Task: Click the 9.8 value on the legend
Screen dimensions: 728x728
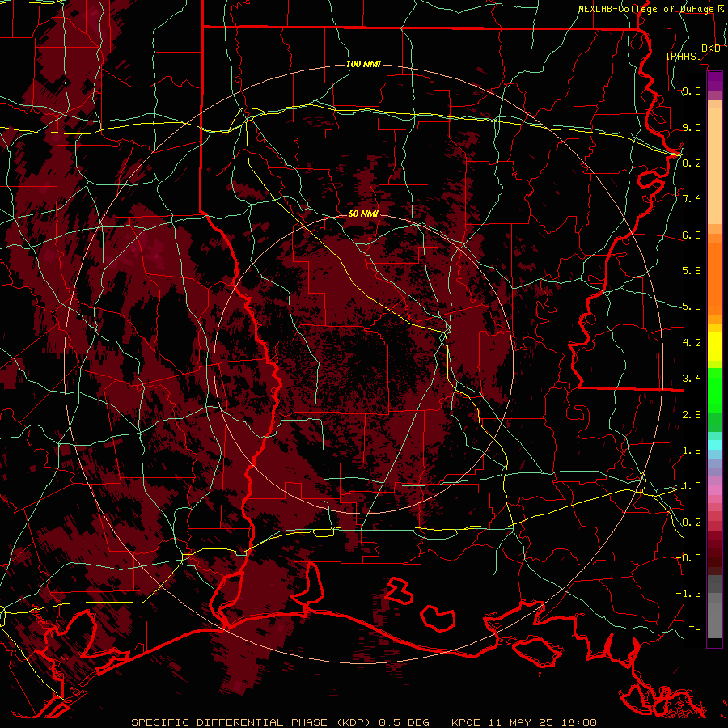Action: (692, 91)
